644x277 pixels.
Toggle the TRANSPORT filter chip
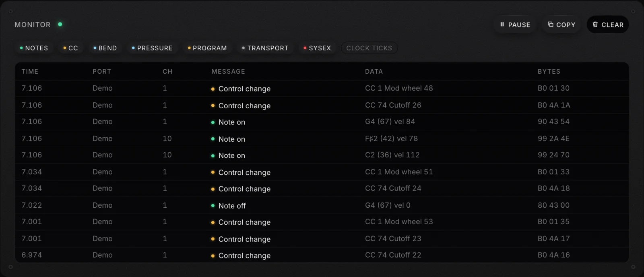pyautogui.click(x=265, y=48)
